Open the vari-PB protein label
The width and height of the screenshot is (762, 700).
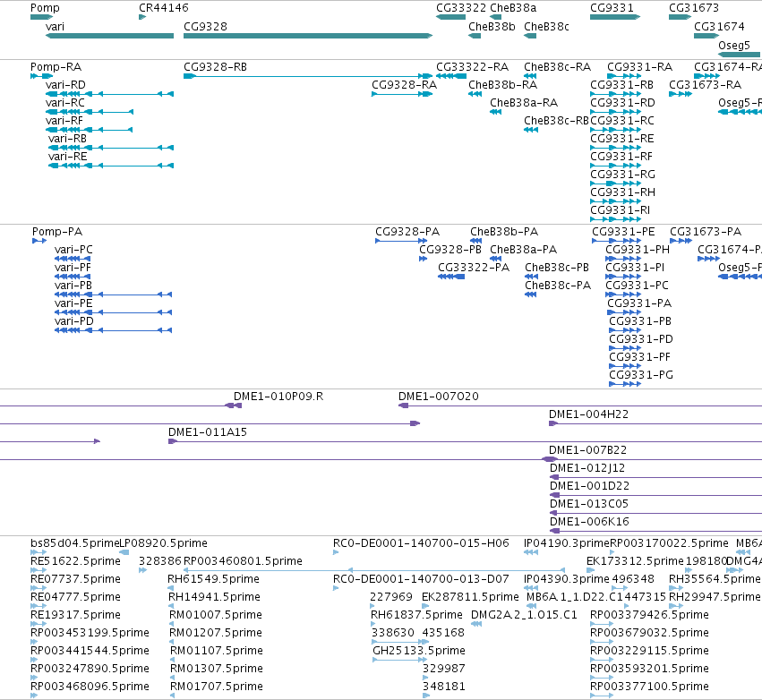click(x=73, y=286)
